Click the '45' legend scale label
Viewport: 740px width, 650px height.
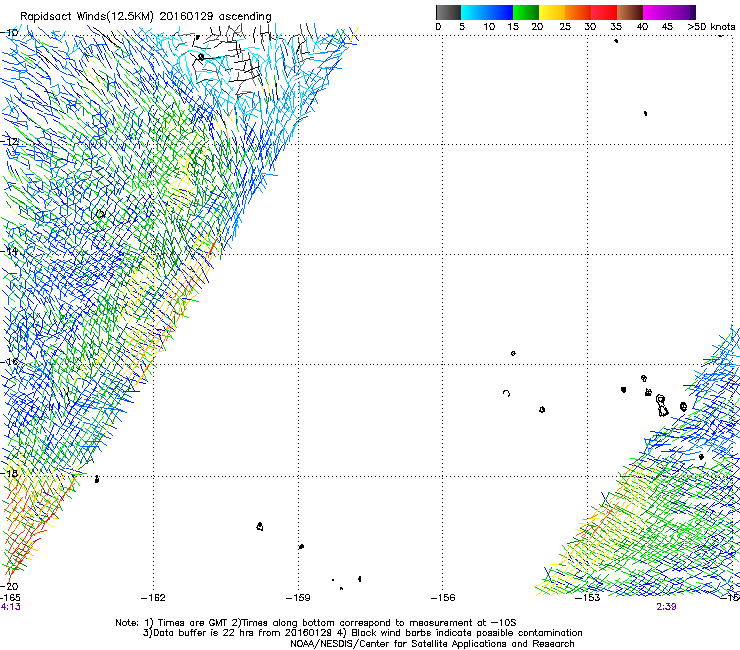(667, 26)
